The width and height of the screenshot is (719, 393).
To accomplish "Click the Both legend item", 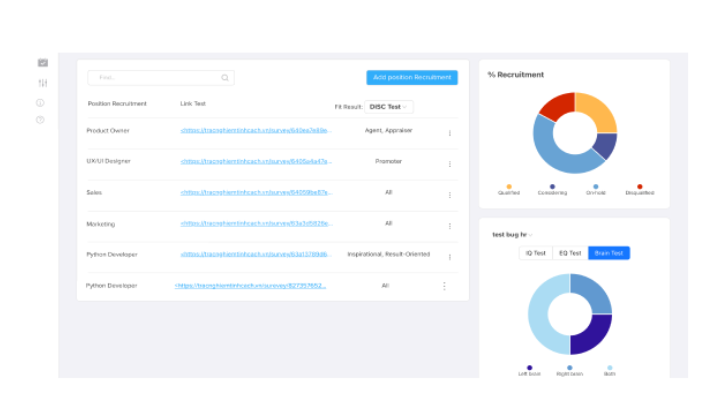I will [x=609, y=371].
